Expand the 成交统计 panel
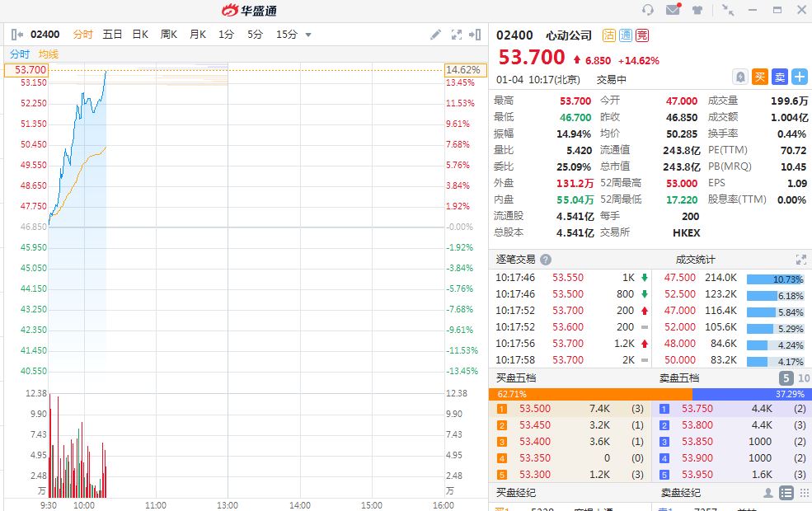 pos(800,259)
